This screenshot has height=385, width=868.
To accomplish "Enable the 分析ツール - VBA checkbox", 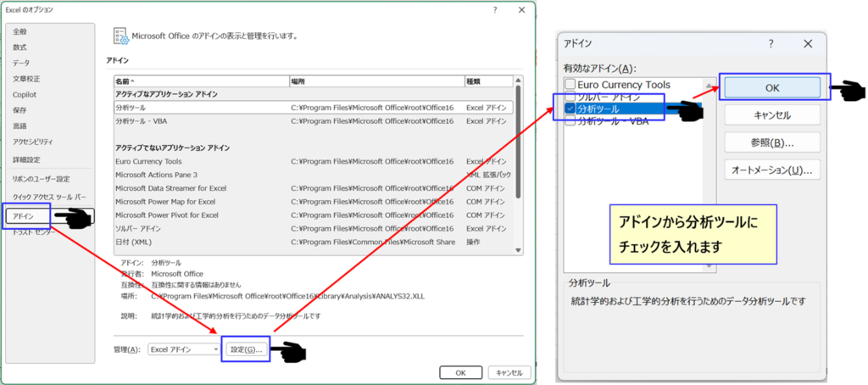I will (570, 121).
